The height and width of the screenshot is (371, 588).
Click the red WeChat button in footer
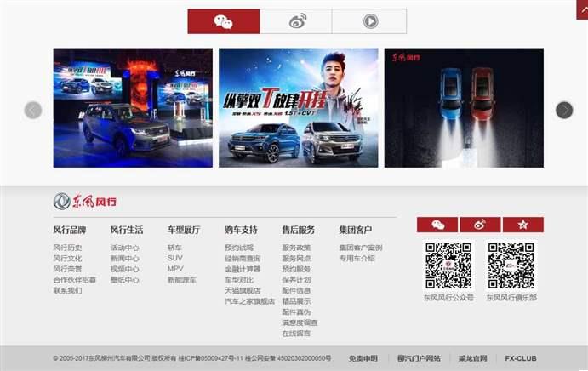437,225
